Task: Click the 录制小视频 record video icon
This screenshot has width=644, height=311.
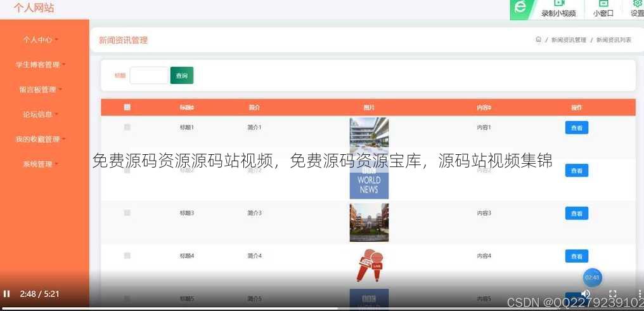Action: click(558, 3)
